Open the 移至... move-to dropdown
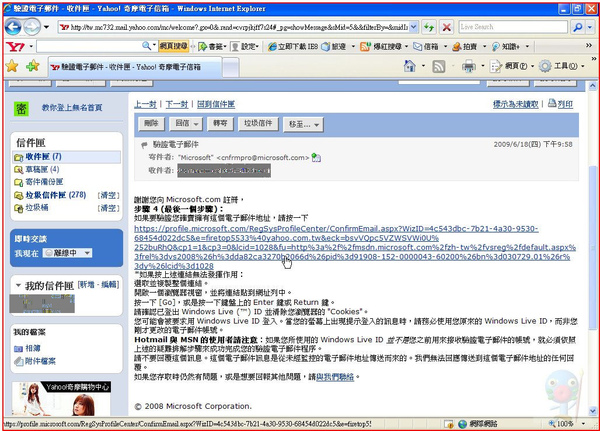600x431 pixels. pos(316,125)
